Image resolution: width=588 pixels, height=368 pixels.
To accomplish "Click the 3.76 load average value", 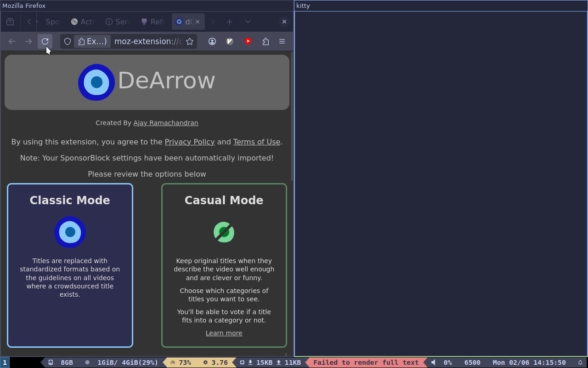I will (216, 362).
